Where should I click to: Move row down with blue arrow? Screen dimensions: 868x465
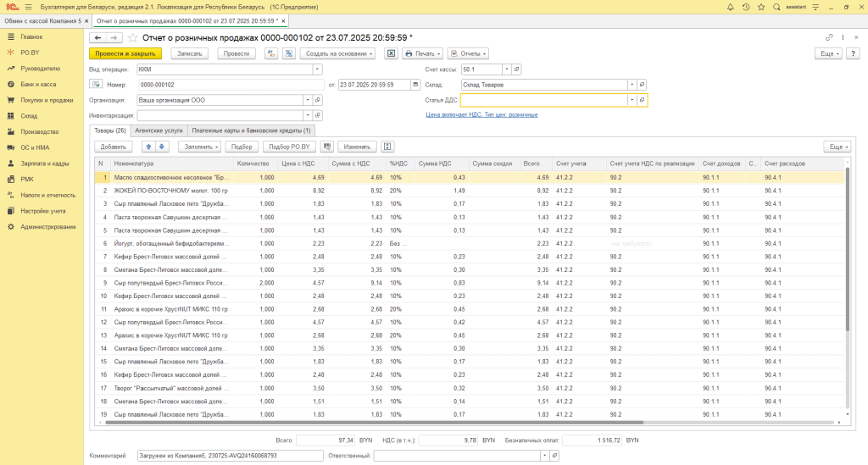coord(162,147)
